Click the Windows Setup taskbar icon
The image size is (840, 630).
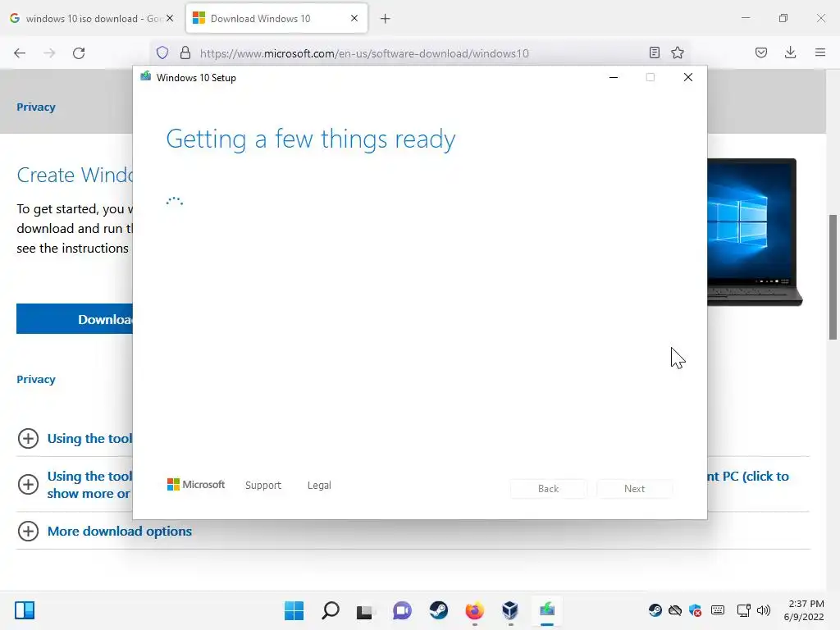pos(547,610)
